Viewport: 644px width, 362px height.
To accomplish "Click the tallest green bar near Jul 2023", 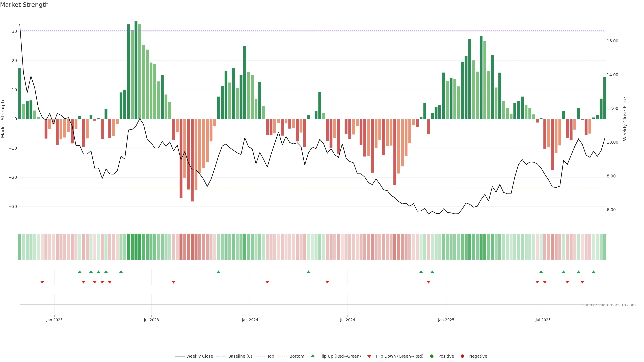I will pyautogui.click(x=136, y=70).
